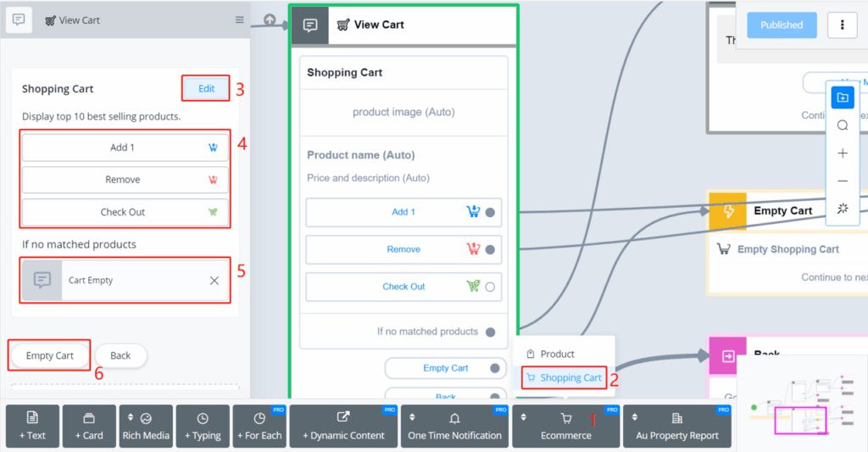Zoom in with the plus icon

pos(843,153)
